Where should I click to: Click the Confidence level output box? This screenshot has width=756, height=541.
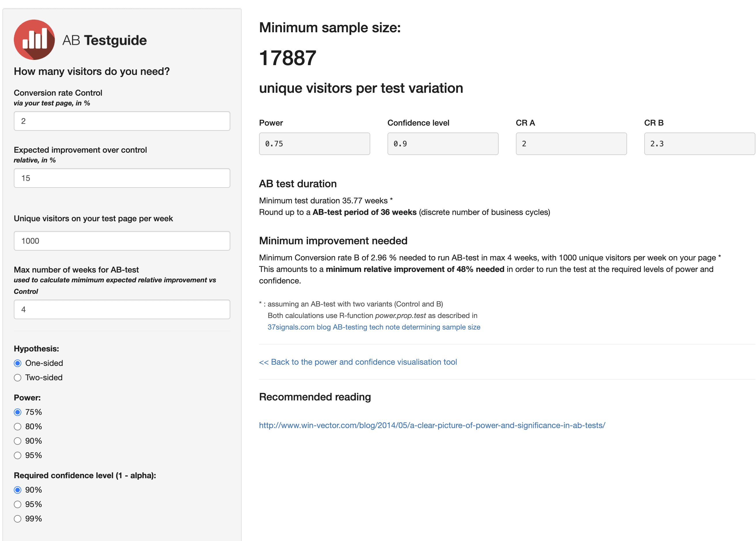click(442, 143)
